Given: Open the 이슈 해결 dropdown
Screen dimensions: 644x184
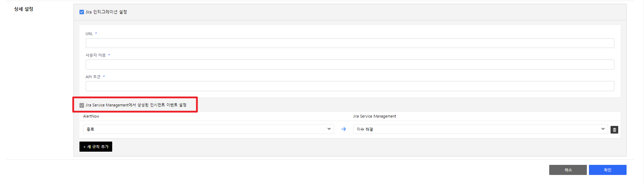Looking at the screenshot, I should coord(480,129).
